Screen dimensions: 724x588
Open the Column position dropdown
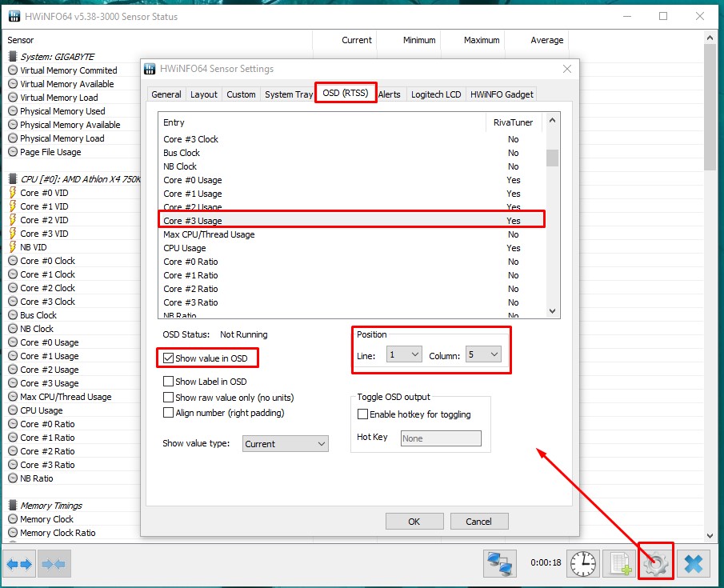click(483, 354)
